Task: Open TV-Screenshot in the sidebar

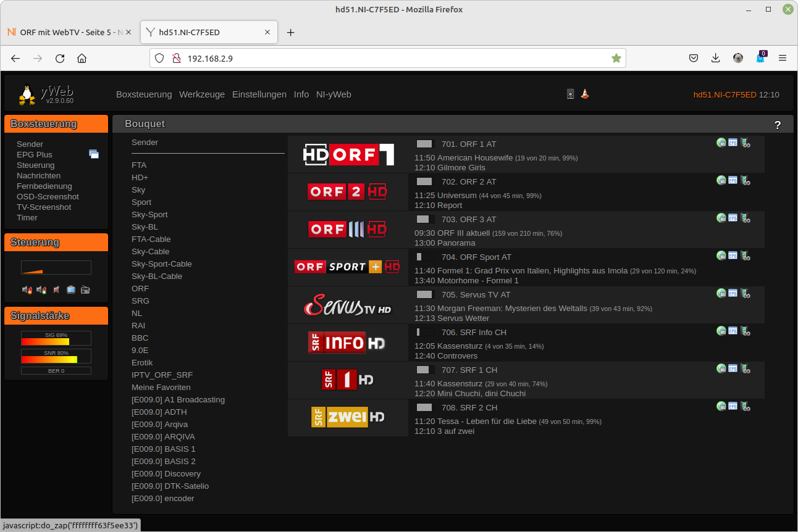Action: [44, 207]
